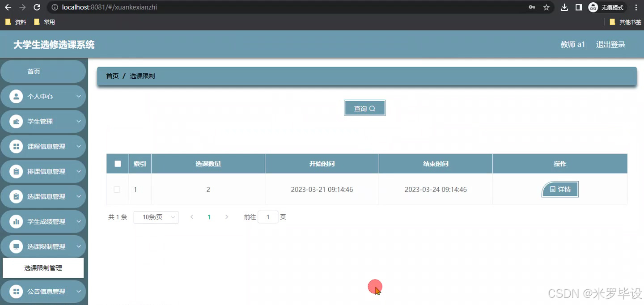The width and height of the screenshot is (644, 305).
Task: Click the 2023-03-24 09:14:46 cell
Action: tap(436, 190)
